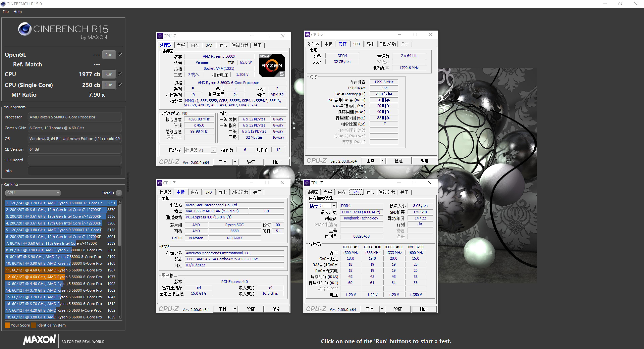Click CPU-Z icon in memory window title
Image resolution: width=644 pixels, height=349 pixels.
point(308,35)
